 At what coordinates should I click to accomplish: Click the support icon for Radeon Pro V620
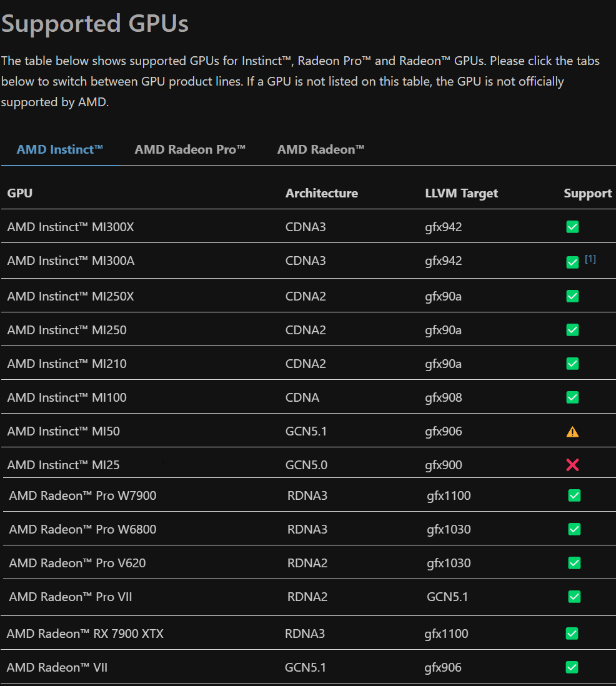[574, 562]
